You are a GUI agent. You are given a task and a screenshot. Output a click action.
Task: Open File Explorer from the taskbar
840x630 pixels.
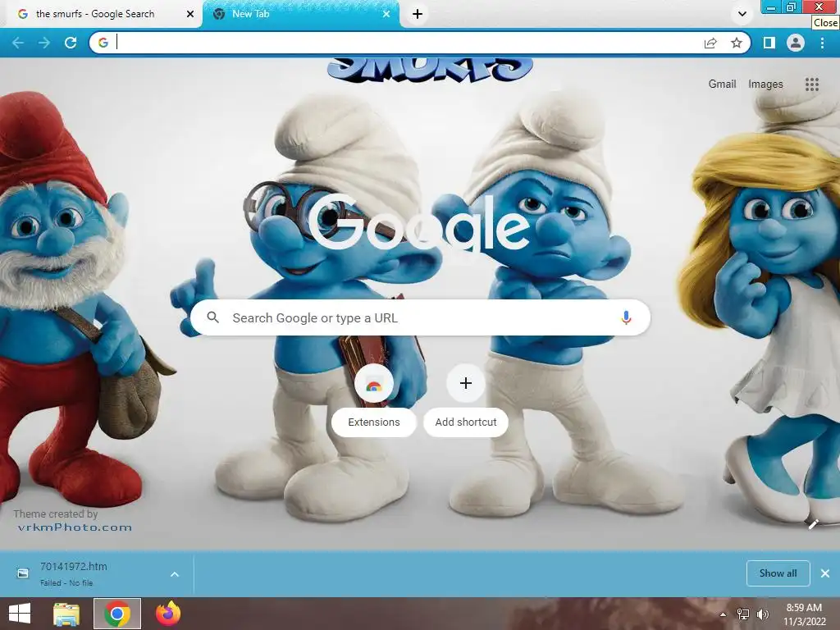click(66, 614)
